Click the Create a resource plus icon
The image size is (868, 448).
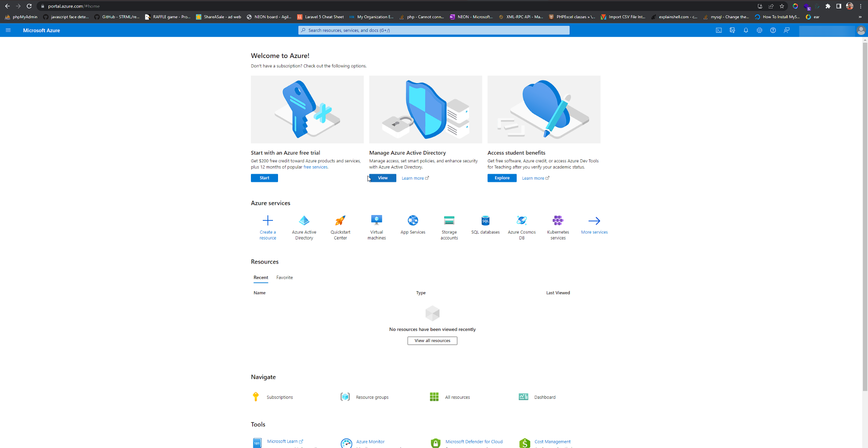(x=267, y=220)
